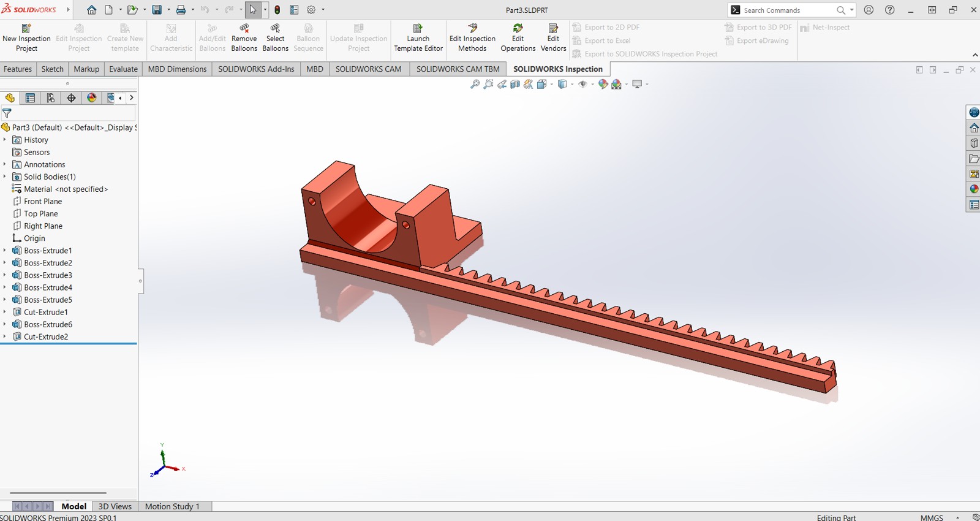Open Edit Operations
The image size is (980, 521).
tap(518, 38)
